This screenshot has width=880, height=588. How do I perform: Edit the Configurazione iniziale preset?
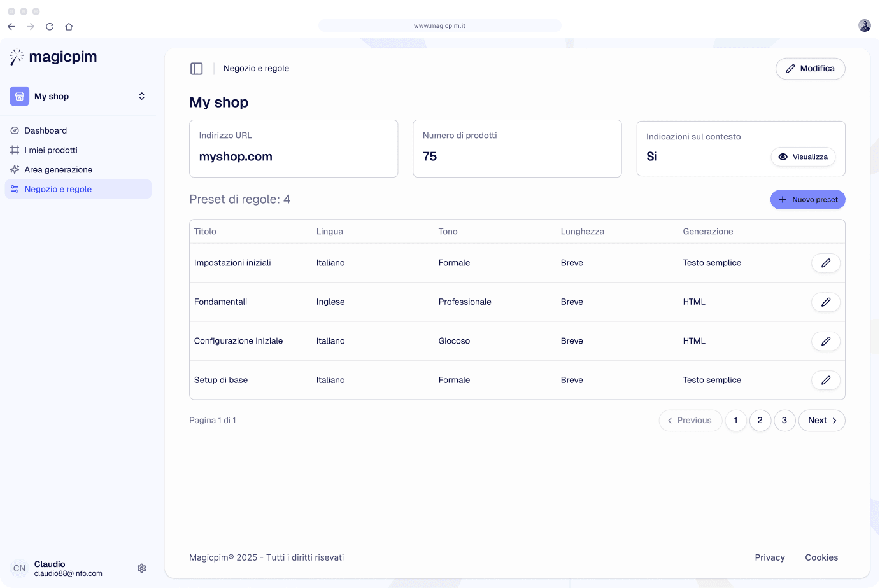click(x=825, y=341)
